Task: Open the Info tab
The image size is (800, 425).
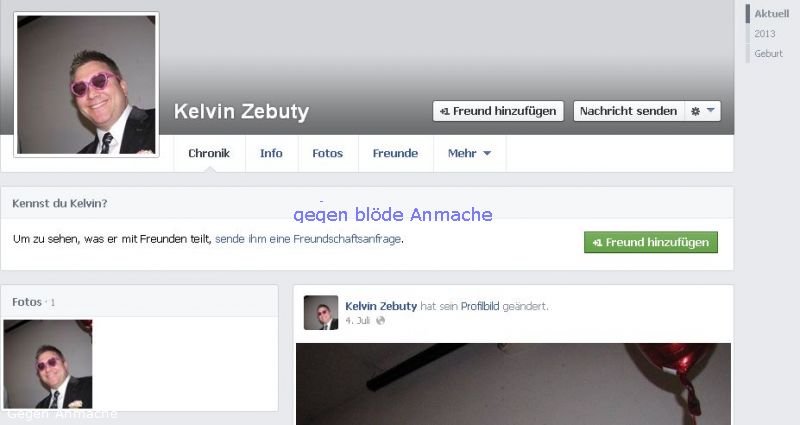Action: 271,153
